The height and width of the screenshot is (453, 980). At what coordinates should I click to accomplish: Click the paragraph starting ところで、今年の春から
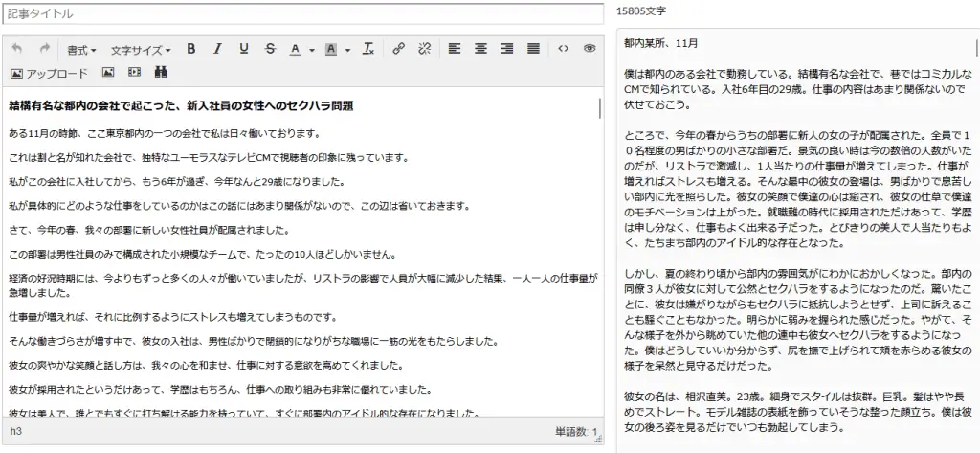pos(798,190)
